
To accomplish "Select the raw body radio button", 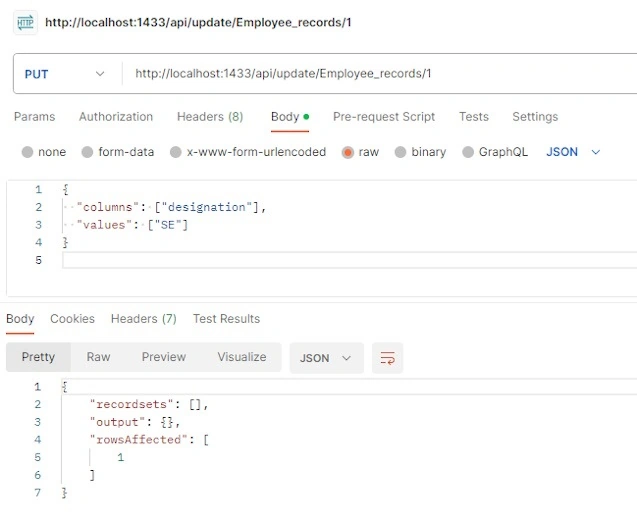I will pyautogui.click(x=348, y=152).
